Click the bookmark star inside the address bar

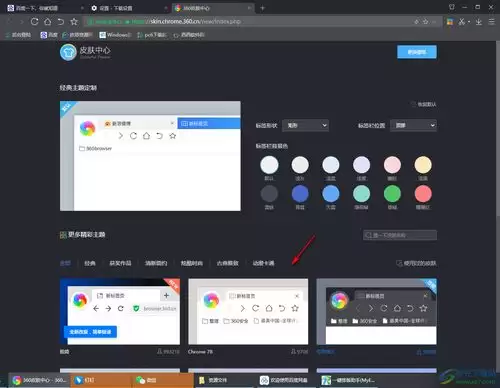click(425, 22)
